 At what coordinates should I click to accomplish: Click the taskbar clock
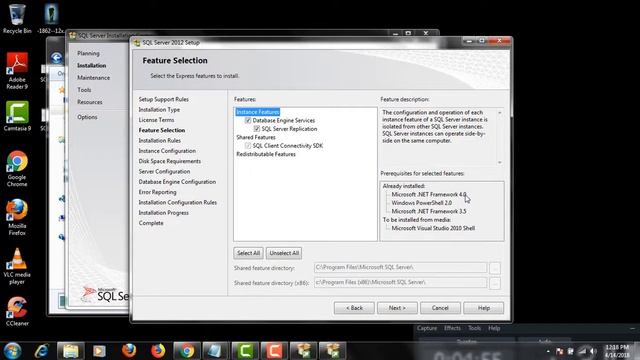coord(617,351)
